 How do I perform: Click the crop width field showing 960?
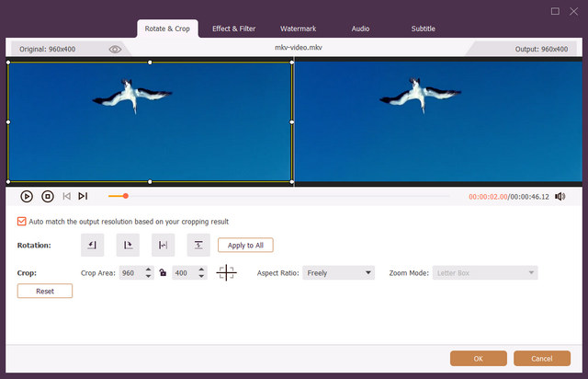pyautogui.click(x=132, y=272)
